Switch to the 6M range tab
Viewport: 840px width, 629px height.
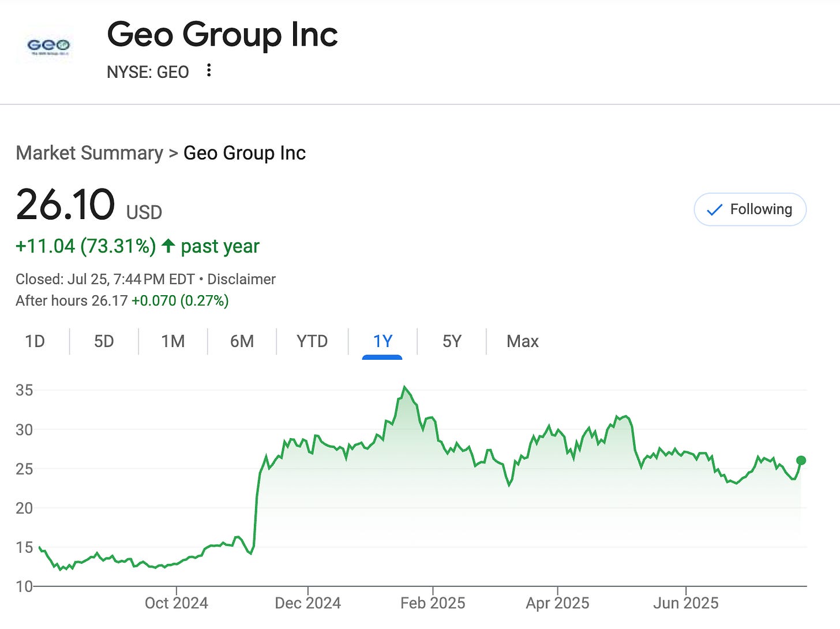coord(242,341)
